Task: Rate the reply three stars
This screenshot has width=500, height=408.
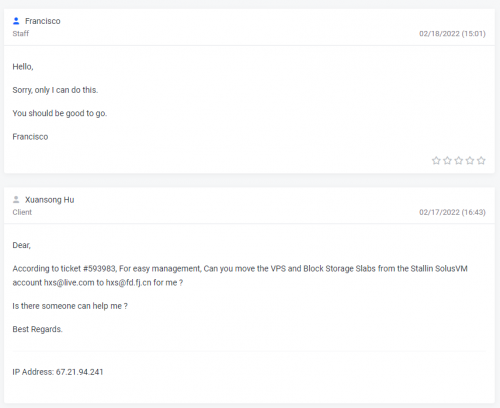Action: click(459, 161)
